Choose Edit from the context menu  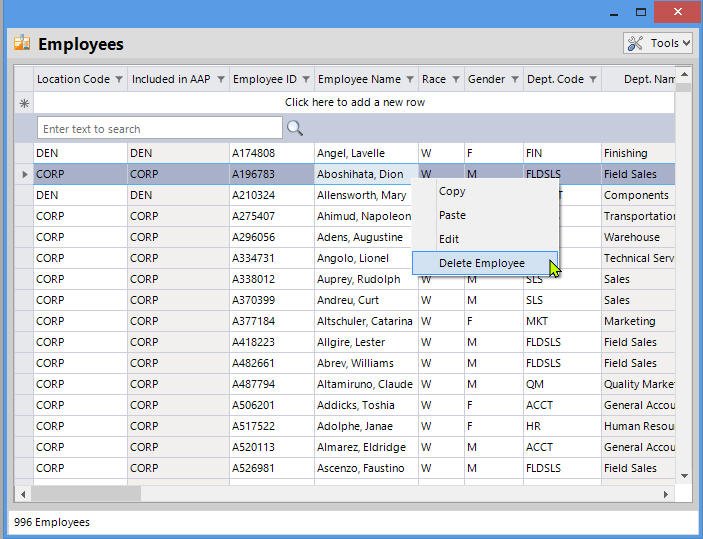pos(449,239)
